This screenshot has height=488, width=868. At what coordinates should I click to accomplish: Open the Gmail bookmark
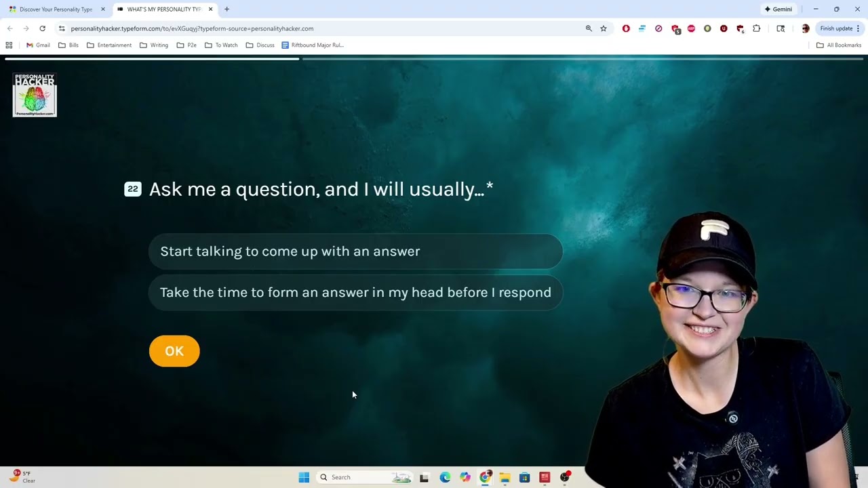(38, 45)
